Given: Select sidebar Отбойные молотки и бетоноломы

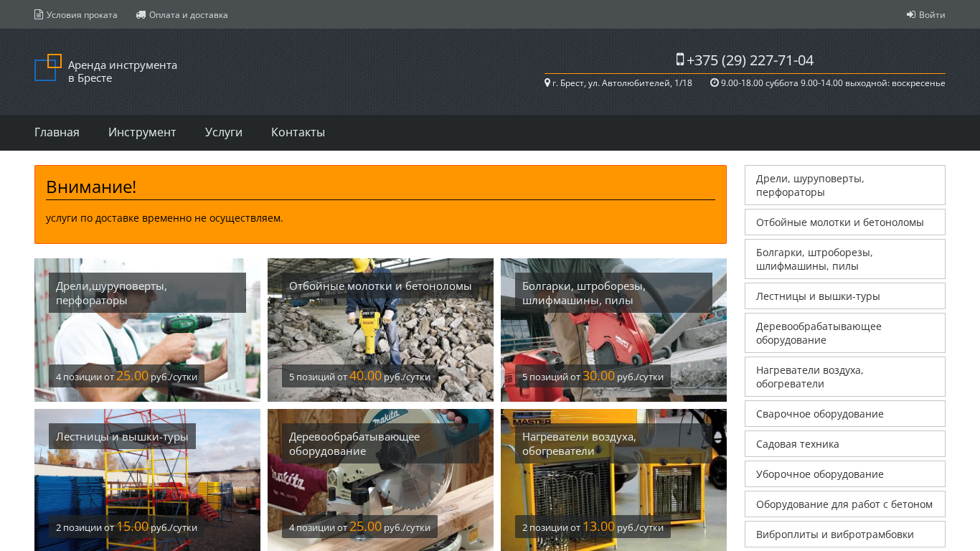Looking at the screenshot, I should [845, 222].
